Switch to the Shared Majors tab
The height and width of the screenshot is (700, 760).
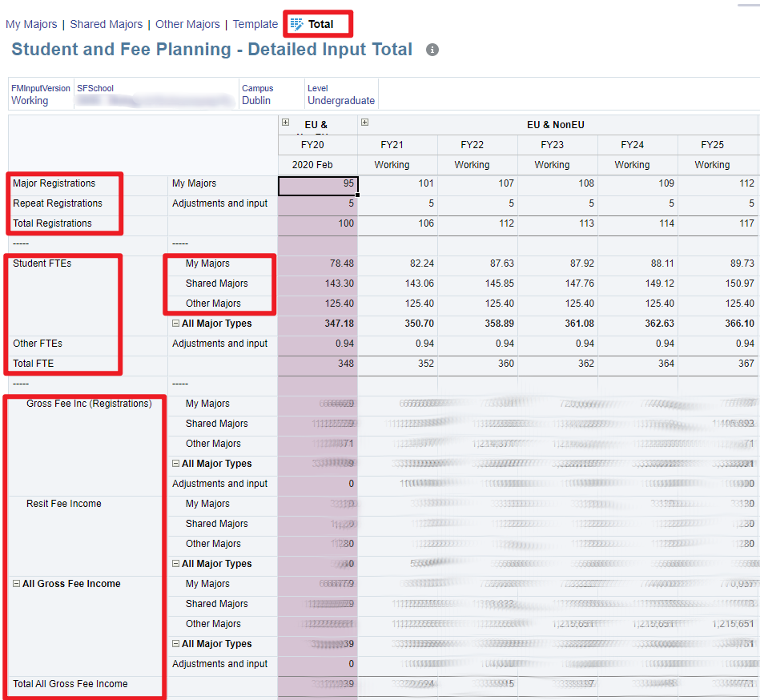[106, 24]
